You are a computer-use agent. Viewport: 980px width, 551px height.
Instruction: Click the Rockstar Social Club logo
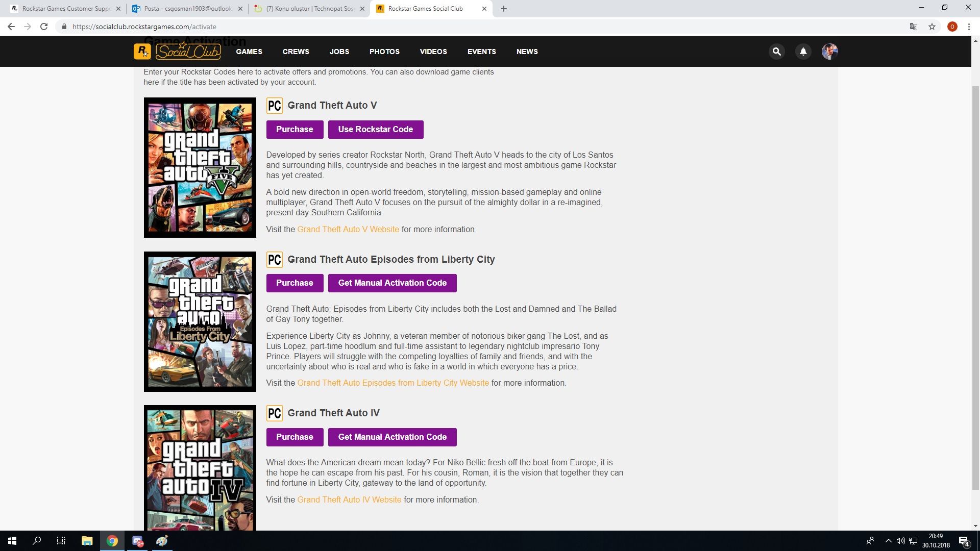[177, 52]
